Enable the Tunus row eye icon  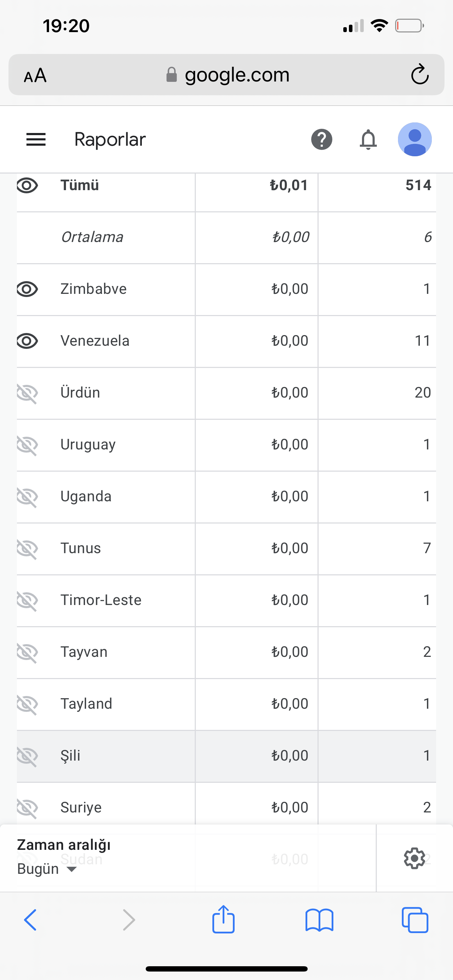(28, 549)
